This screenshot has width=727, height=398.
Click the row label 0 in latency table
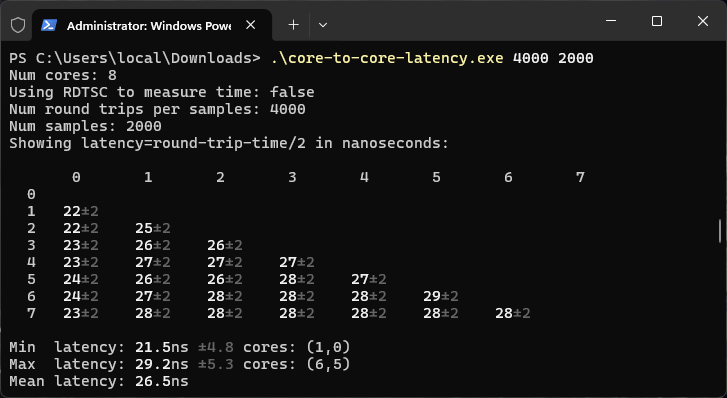click(x=31, y=194)
